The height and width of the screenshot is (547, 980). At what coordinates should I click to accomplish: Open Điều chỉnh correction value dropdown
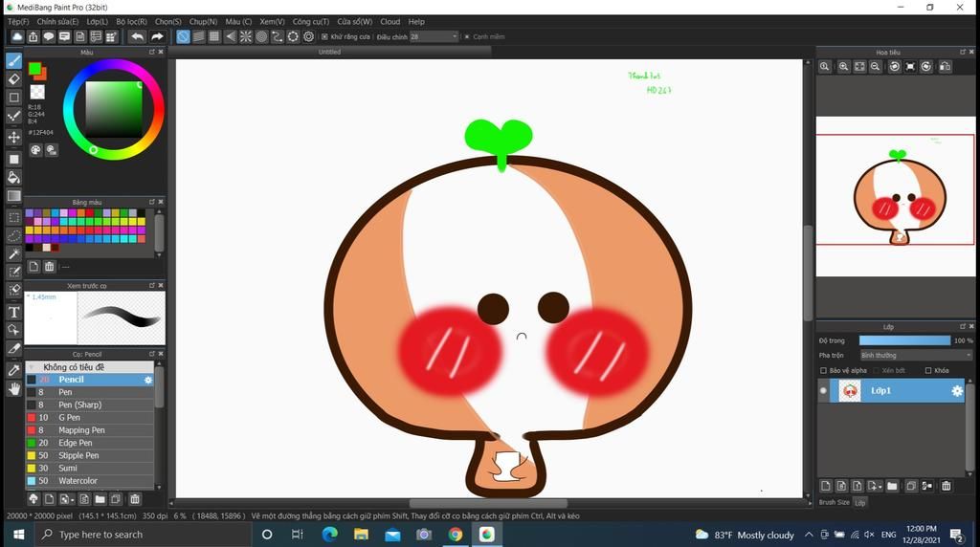pos(455,37)
